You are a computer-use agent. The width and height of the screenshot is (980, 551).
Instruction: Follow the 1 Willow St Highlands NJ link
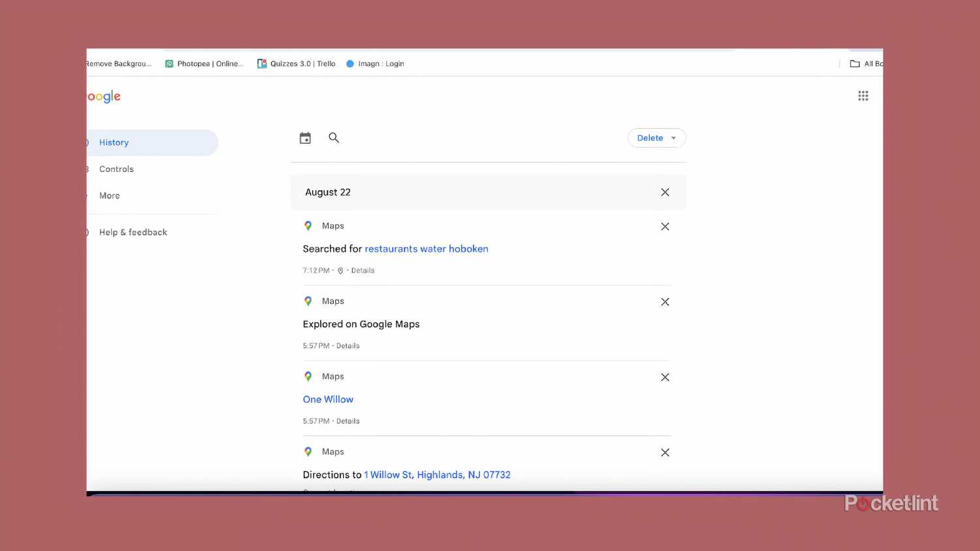pyautogui.click(x=437, y=475)
